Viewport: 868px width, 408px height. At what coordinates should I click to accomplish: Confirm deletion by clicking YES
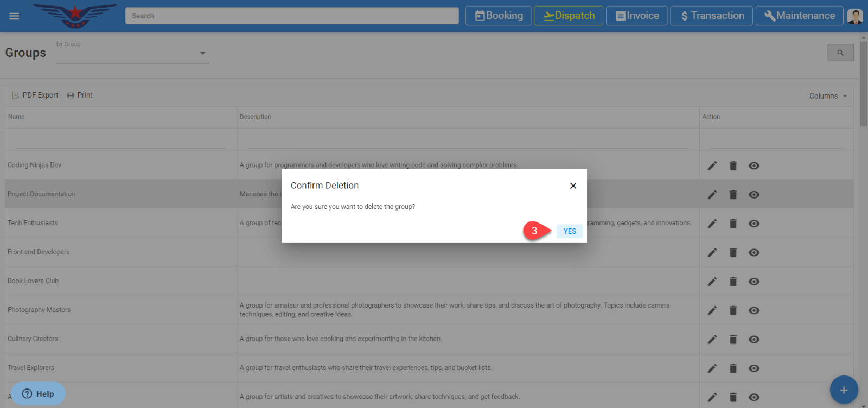(569, 231)
